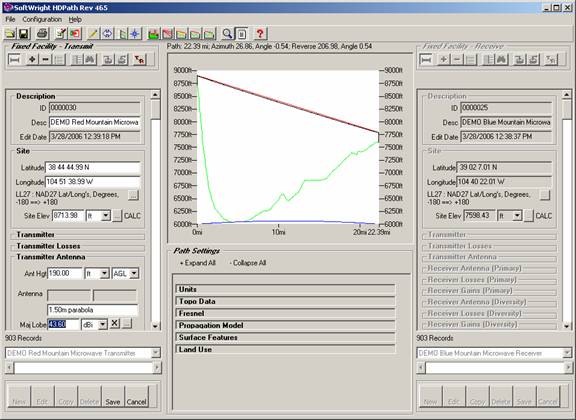
Task: Click the Receive panel scroll down arrow
Action: 567,326
